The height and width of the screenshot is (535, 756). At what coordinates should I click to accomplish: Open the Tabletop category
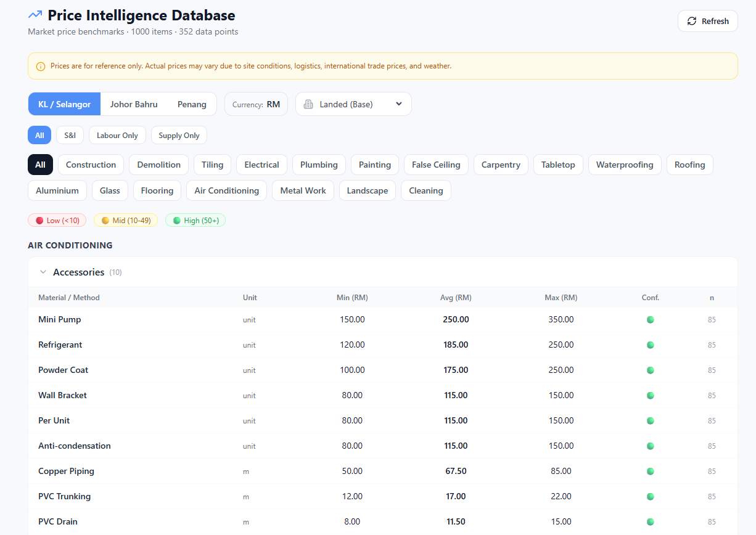[x=558, y=165]
